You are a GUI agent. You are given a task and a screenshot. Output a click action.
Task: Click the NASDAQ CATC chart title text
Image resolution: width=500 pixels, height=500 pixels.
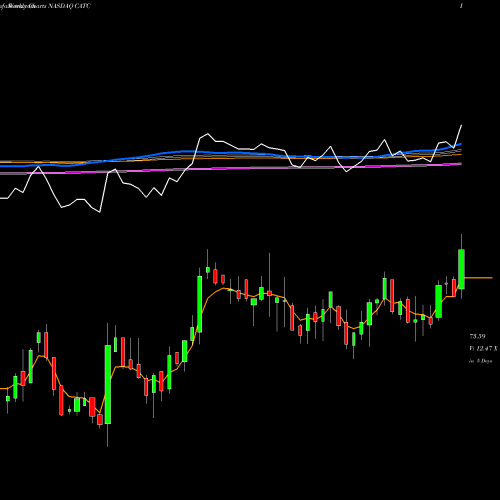tap(70, 6)
